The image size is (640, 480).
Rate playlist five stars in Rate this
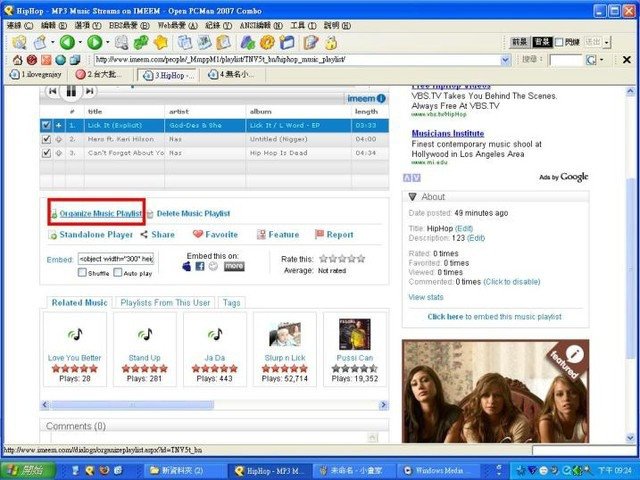[361, 258]
